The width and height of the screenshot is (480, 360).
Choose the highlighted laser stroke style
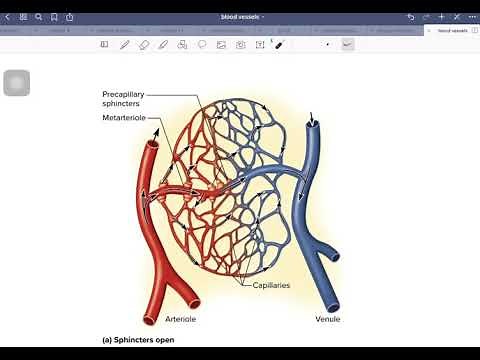click(348, 44)
